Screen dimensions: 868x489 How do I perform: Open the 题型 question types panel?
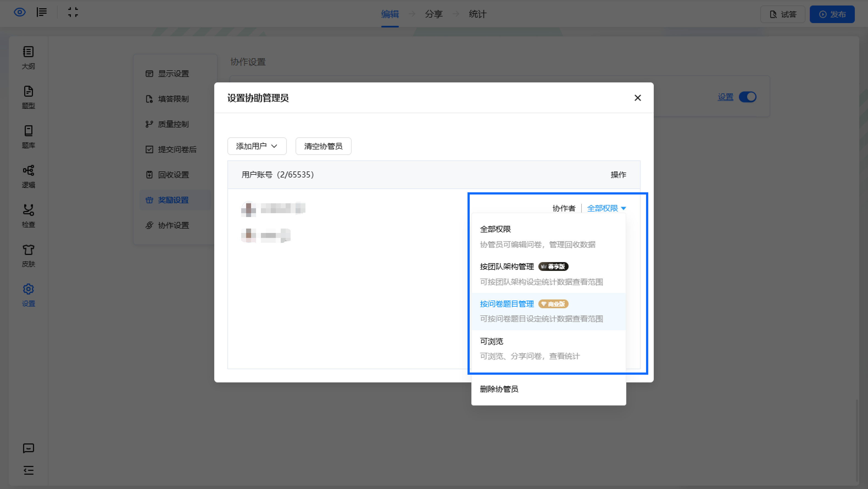pos(28,97)
